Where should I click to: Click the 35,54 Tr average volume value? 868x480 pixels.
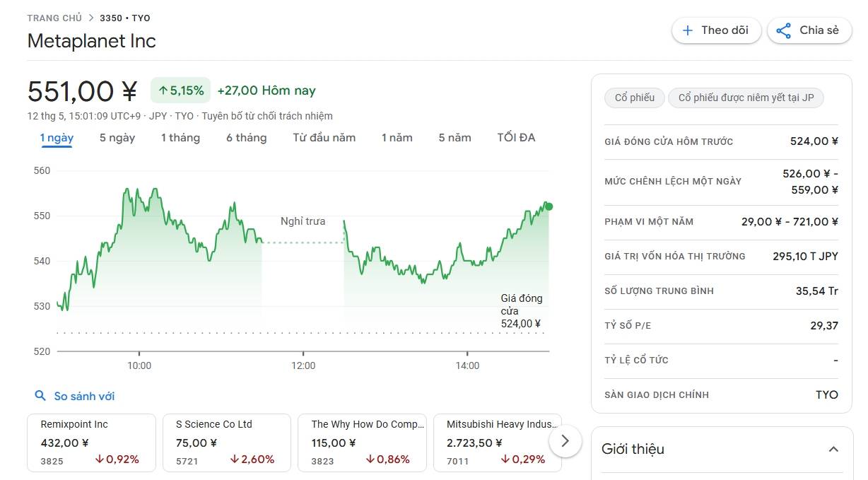pyautogui.click(x=817, y=291)
